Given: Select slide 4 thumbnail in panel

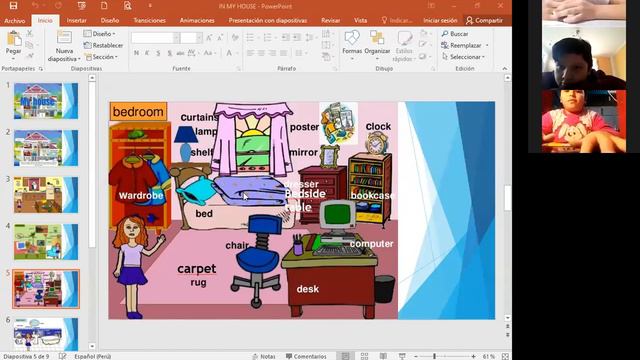Looking at the screenshot, I should click(x=46, y=242).
